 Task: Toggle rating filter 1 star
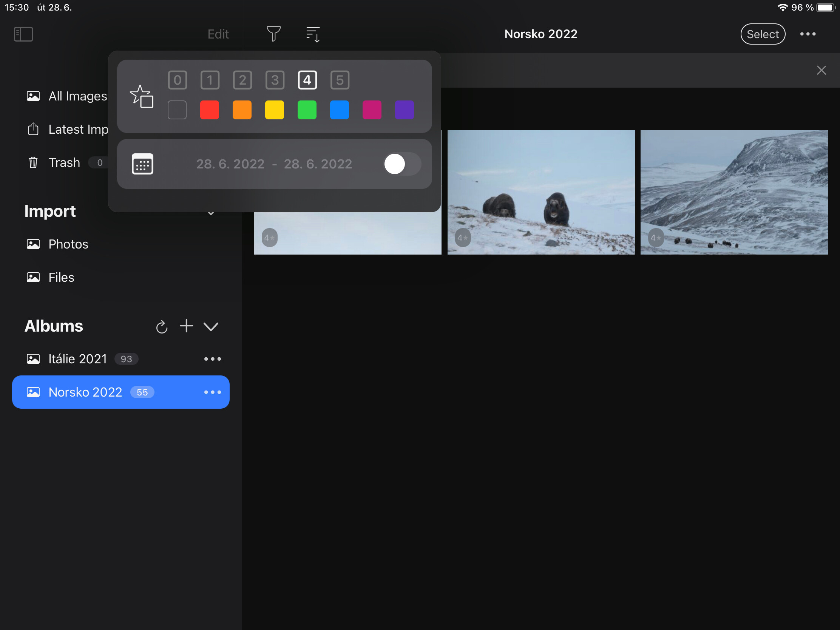210,80
